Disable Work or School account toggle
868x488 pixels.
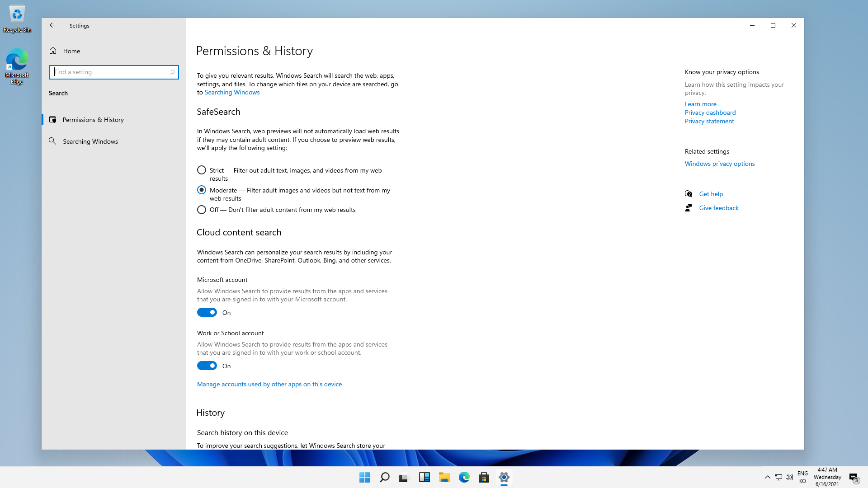tap(207, 366)
